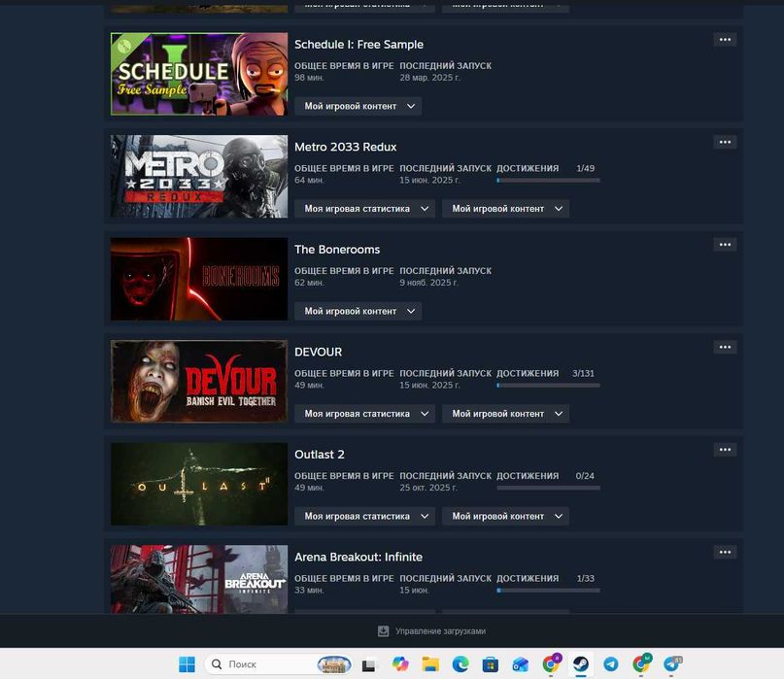
Task: Open File Explorer from the taskbar
Action: (x=430, y=664)
